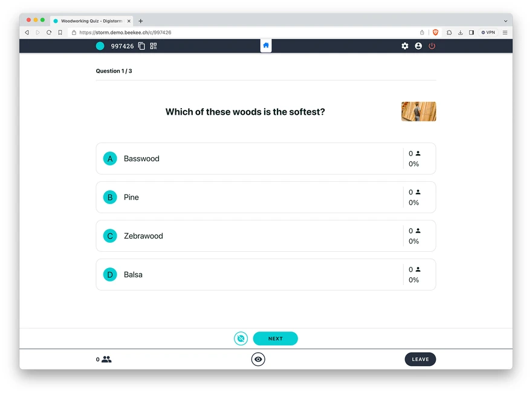Switch to the Woodworking Quiz tab

coord(91,21)
